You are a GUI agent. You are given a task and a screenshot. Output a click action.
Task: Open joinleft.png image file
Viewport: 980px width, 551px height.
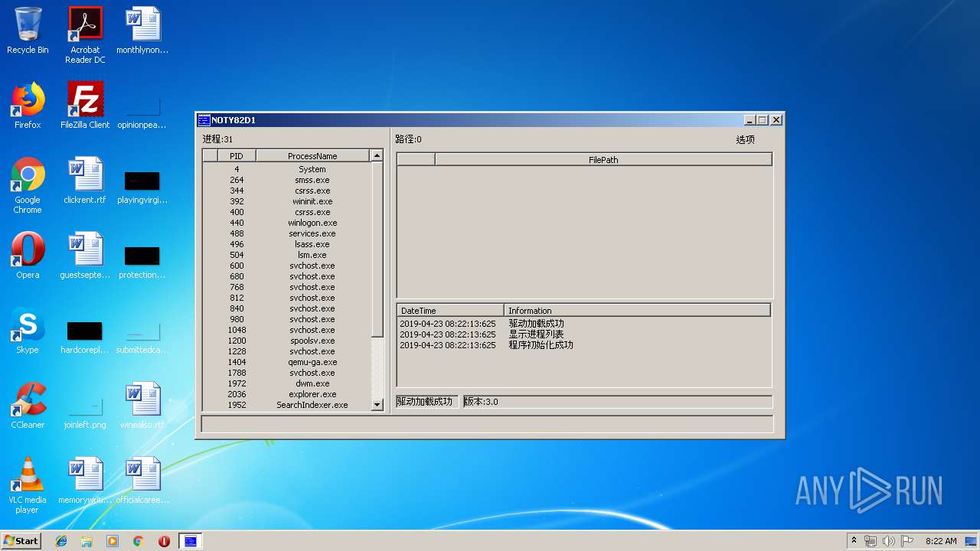85,412
